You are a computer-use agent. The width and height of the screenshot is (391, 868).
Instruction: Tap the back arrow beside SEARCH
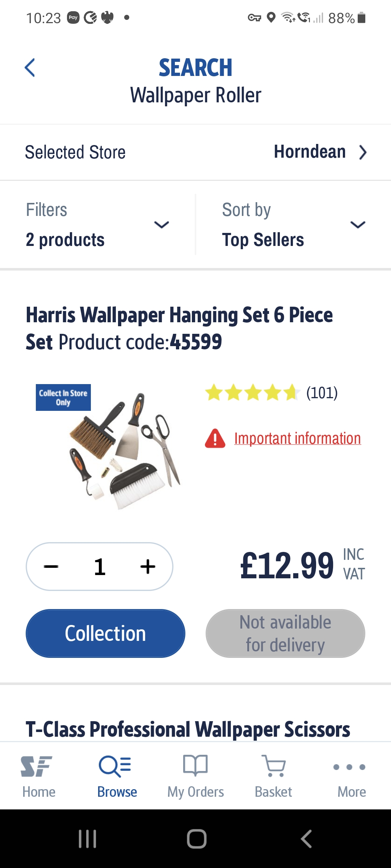point(30,68)
